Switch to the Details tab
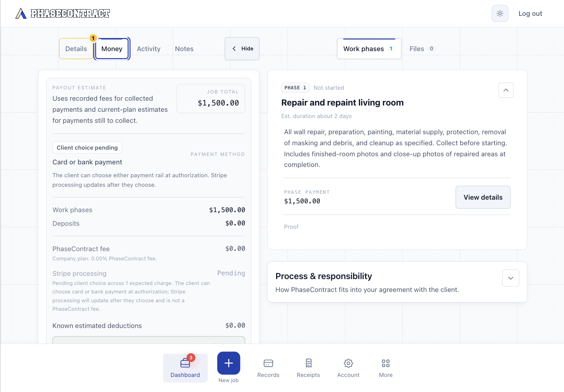The width and height of the screenshot is (564, 392). coord(76,49)
